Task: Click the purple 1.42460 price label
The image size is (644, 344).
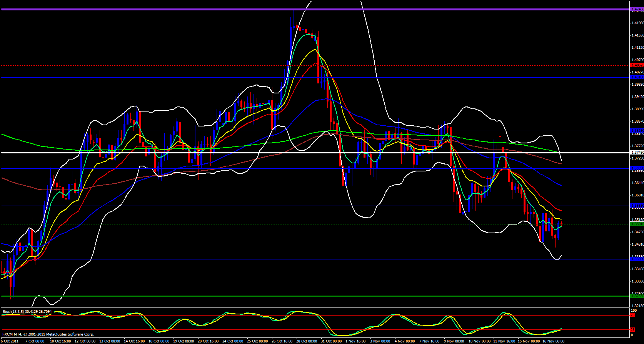Action: [637, 10]
